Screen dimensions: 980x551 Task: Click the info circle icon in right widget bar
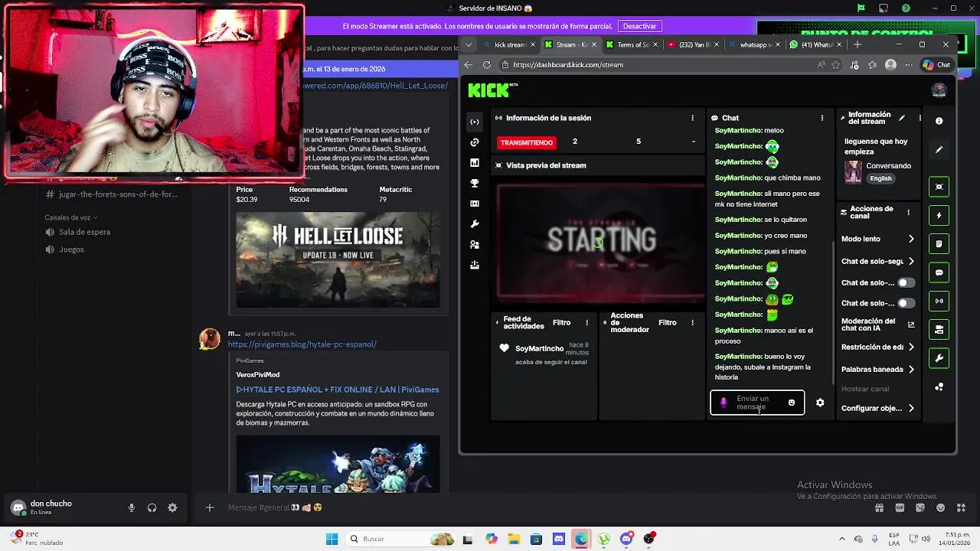pos(939,121)
